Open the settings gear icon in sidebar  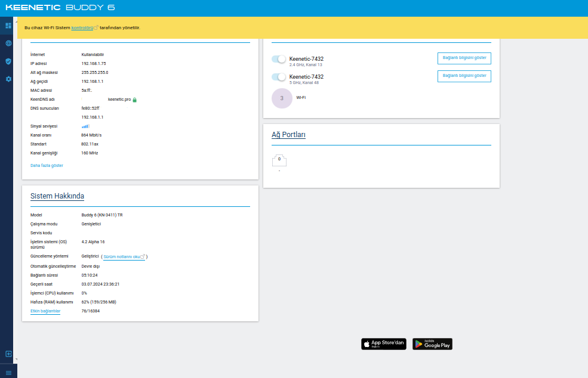8,79
